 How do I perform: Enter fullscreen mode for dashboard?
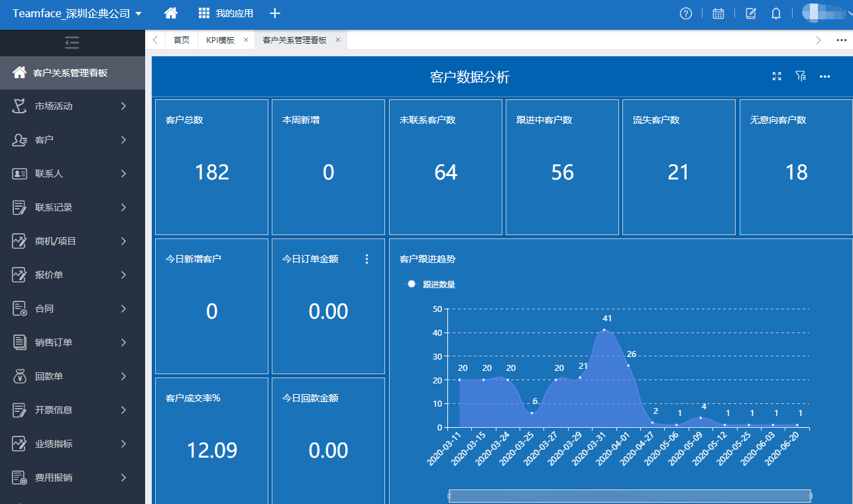(x=777, y=77)
